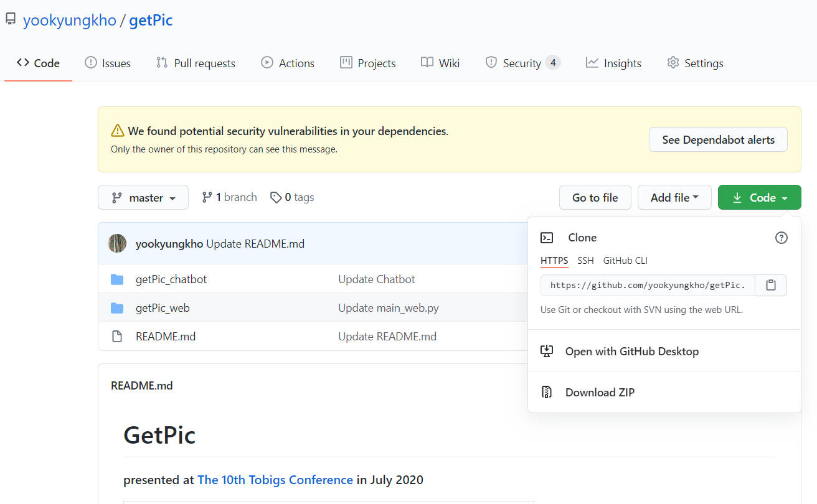Select the repository avatar thumbnail
This screenshot has width=817, height=504.
(x=117, y=243)
